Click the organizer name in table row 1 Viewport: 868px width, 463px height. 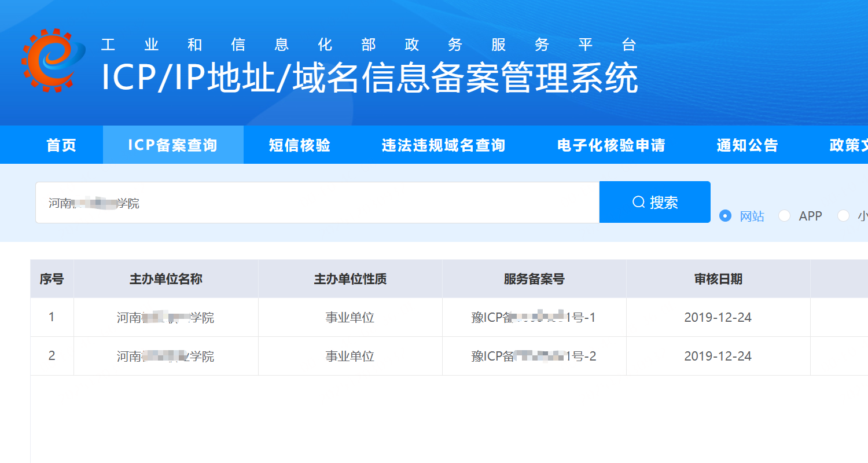tap(165, 317)
